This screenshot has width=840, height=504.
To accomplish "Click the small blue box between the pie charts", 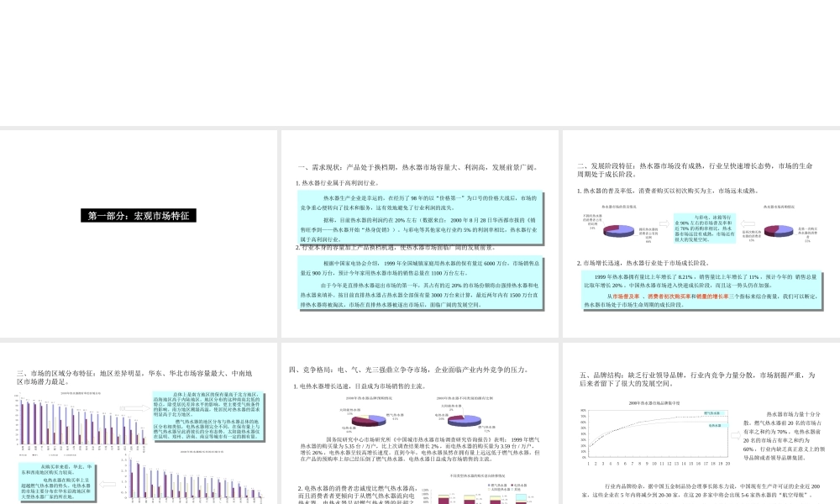I will click(705, 228).
